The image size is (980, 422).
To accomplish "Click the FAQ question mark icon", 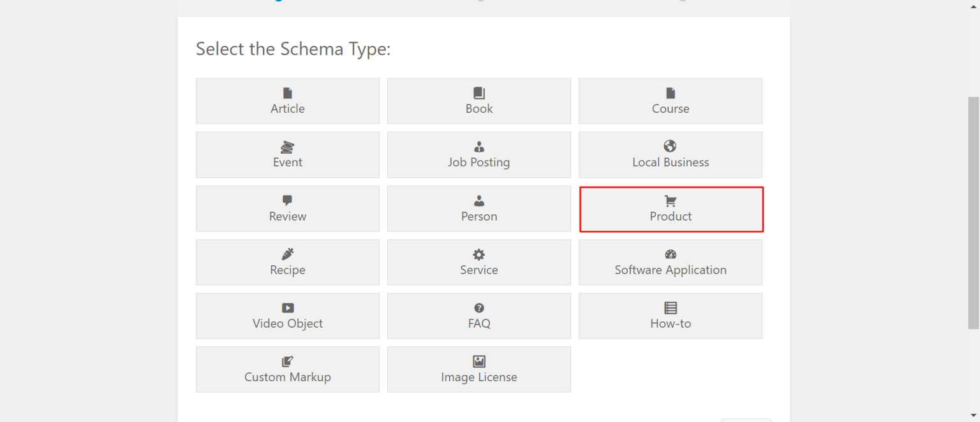I will (x=479, y=308).
